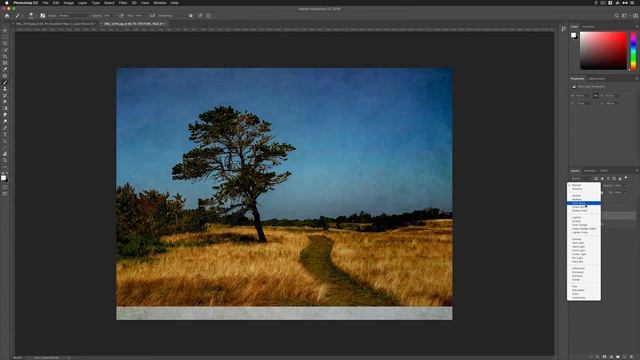Image resolution: width=640 pixels, height=360 pixels.
Task: Select the Gradient tool
Action: pyautogui.click(x=5, y=109)
